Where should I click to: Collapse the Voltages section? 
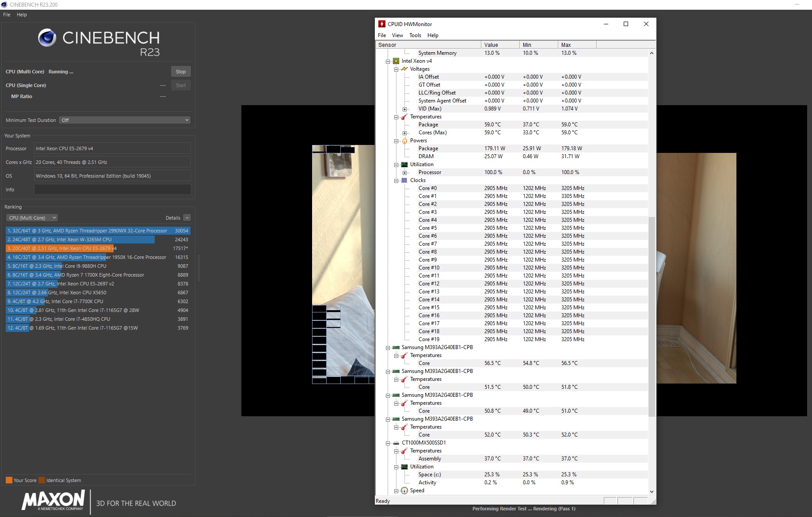[x=396, y=69]
